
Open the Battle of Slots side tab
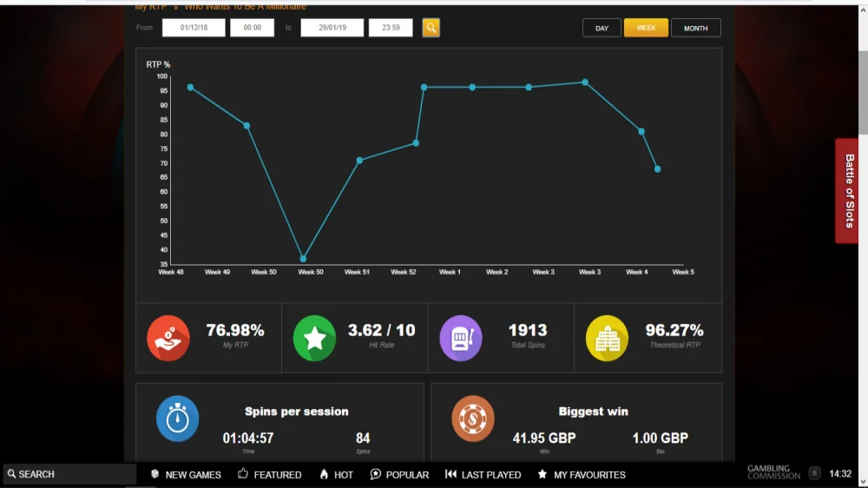point(849,190)
